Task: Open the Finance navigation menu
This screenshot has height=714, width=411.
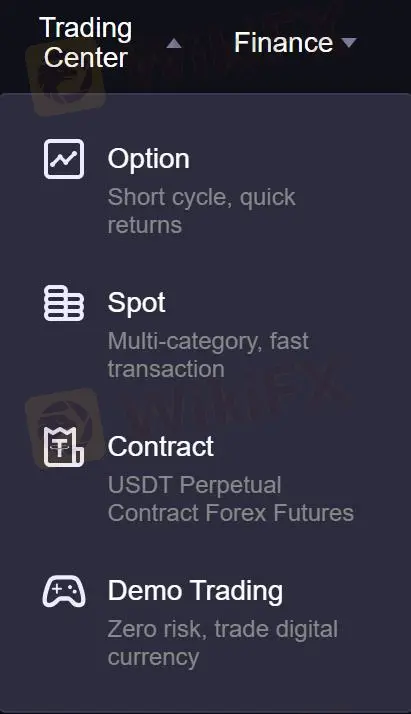Action: [284, 43]
